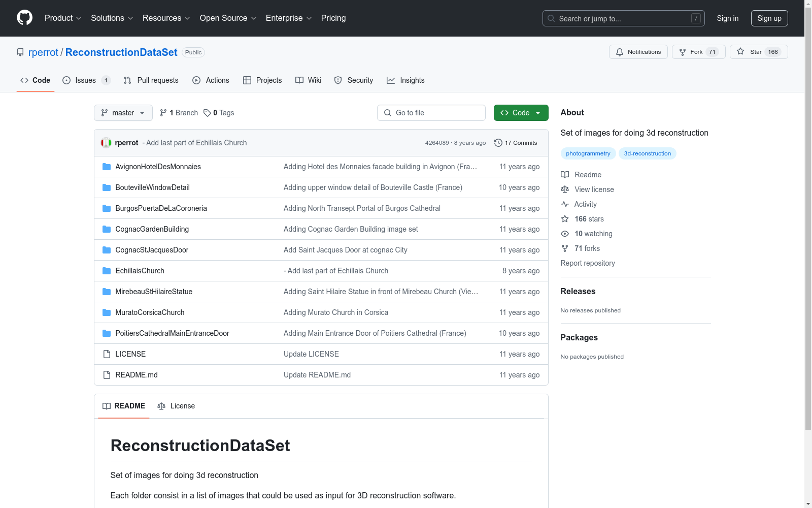This screenshot has height=508, width=812.
Task: Open commit message 'Update LICENSE'
Action: (x=311, y=354)
